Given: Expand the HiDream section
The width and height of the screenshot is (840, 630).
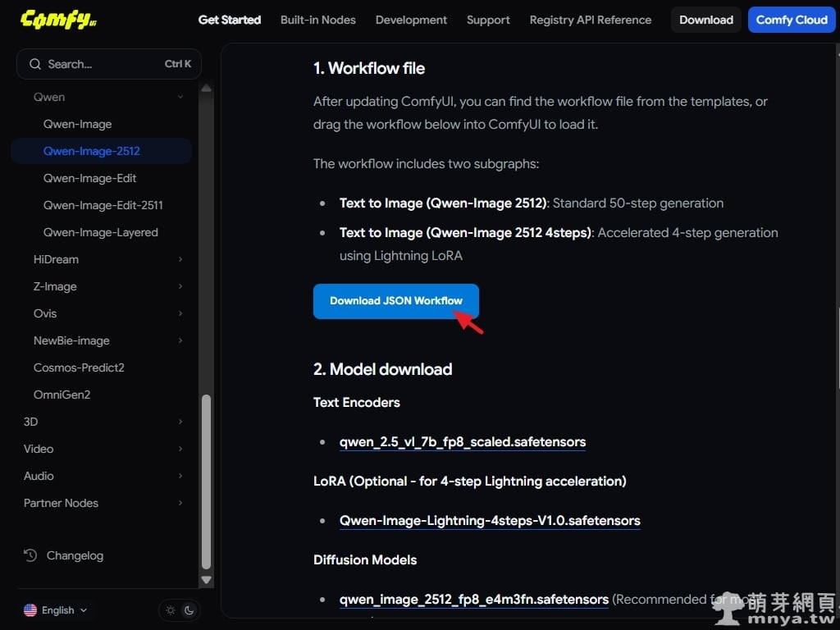Looking at the screenshot, I should [x=180, y=259].
